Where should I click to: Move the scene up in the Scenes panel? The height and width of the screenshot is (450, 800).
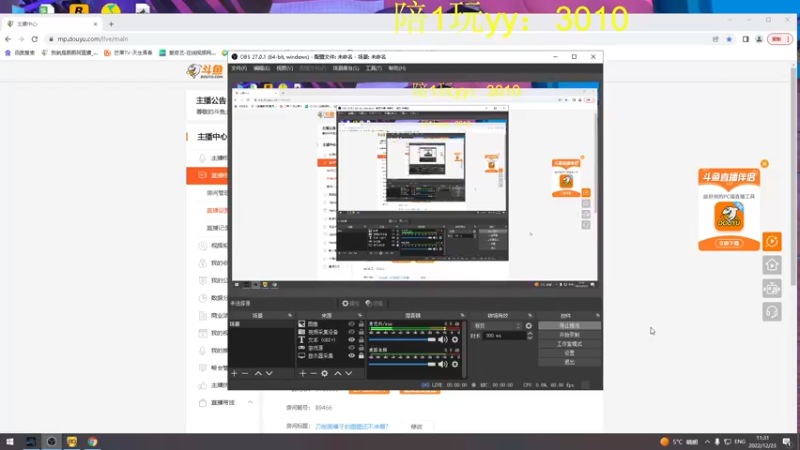point(258,373)
